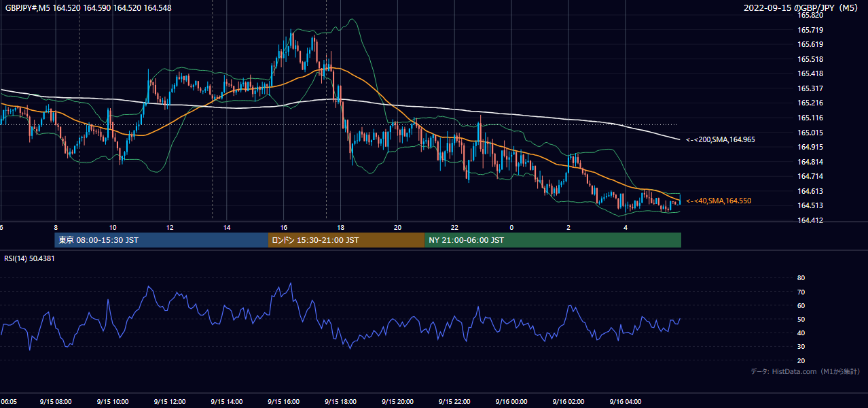The height and width of the screenshot is (408, 868).
Task: Click price axis label 164.915
Action: (810, 147)
